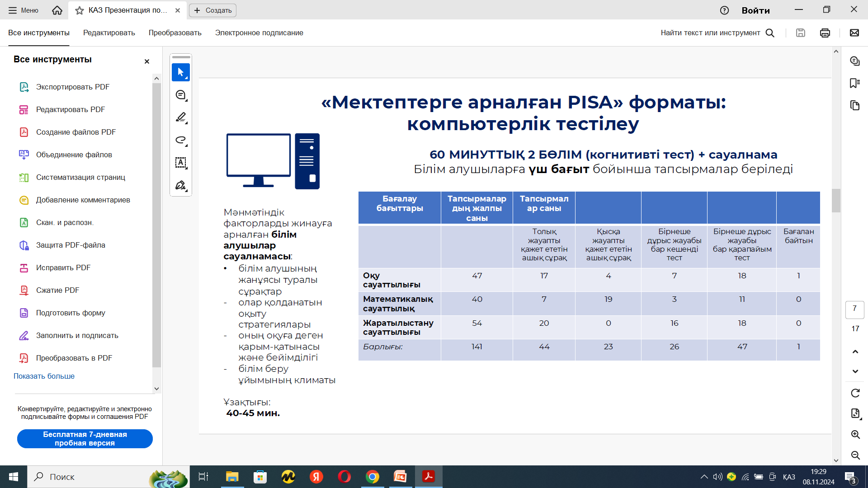Click the Экспортировать PDF tool
Image resolution: width=868 pixels, height=488 pixels.
[x=72, y=87]
